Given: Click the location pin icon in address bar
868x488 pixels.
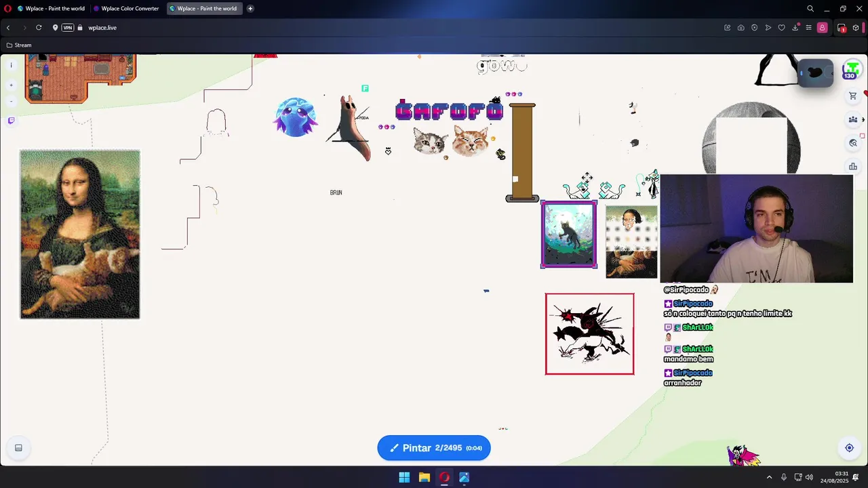Looking at the screenshot, I should (55, 28).
